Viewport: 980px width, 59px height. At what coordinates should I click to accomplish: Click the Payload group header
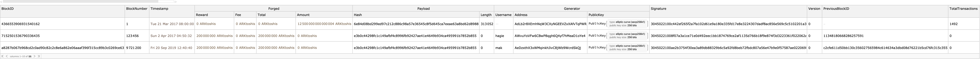(x=423, y=8)
